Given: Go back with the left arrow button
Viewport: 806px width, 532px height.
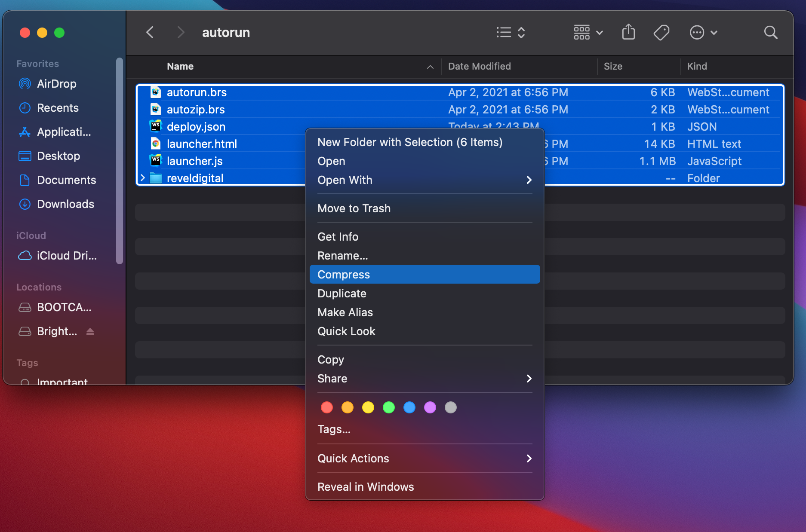Looking at the screenshot, I should [x=150, y=32].
